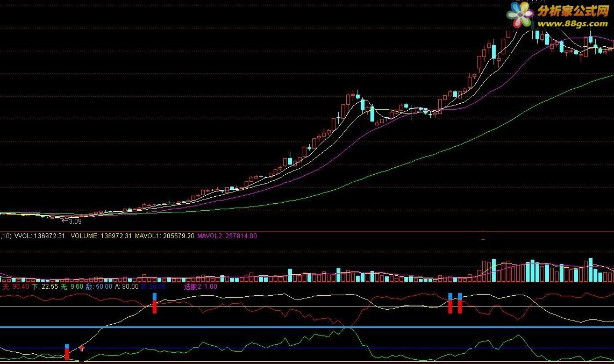The width and height of the screenshot is (614, 364).
Task: Click the "A: 80.00" indicator value
Action: click(126, 287)
